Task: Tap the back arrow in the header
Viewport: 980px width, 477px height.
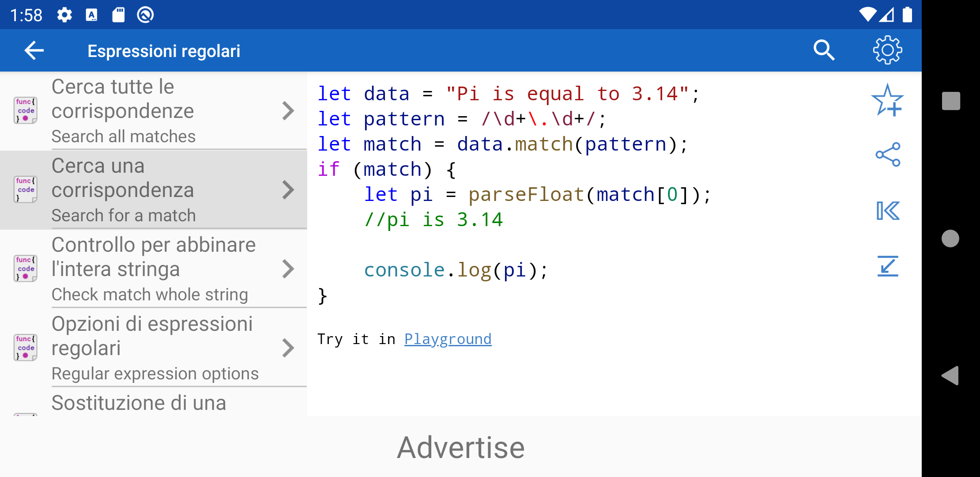Action: click(34, 51)
